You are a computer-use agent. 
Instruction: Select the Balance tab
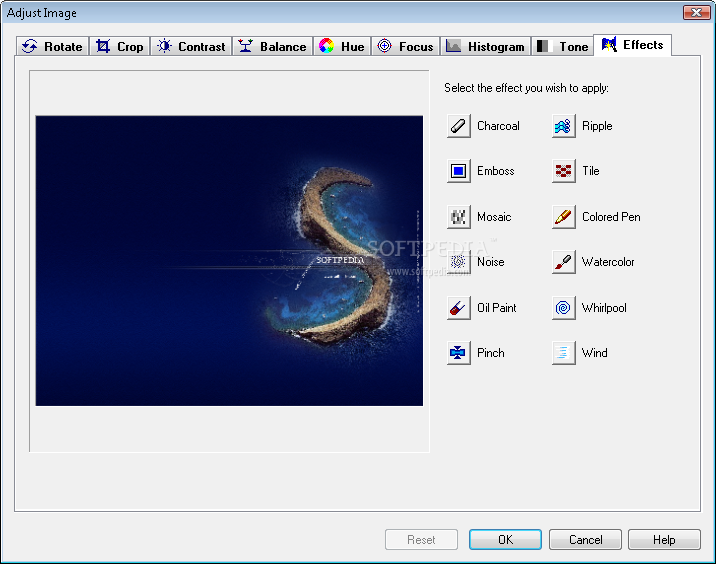[x=273, y=47]
